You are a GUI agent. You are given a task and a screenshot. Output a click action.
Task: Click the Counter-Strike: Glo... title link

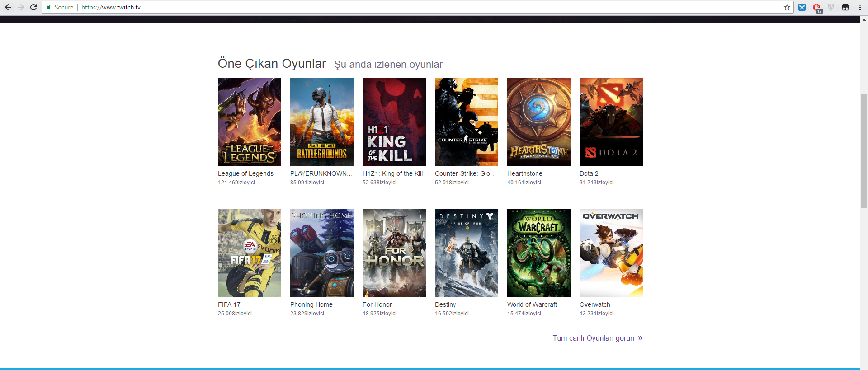coord(466,173)
